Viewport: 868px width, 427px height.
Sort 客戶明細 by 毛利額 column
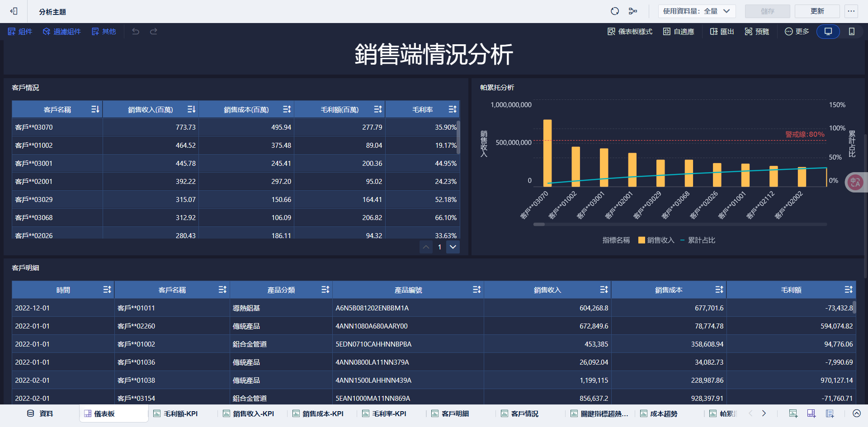[849, 290]
